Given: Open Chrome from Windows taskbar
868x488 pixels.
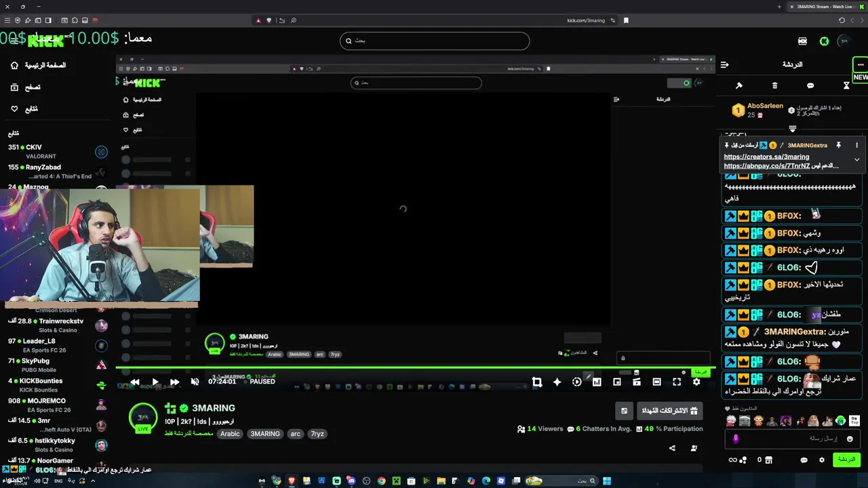Looking at the screenshot, I should (381, 481).
